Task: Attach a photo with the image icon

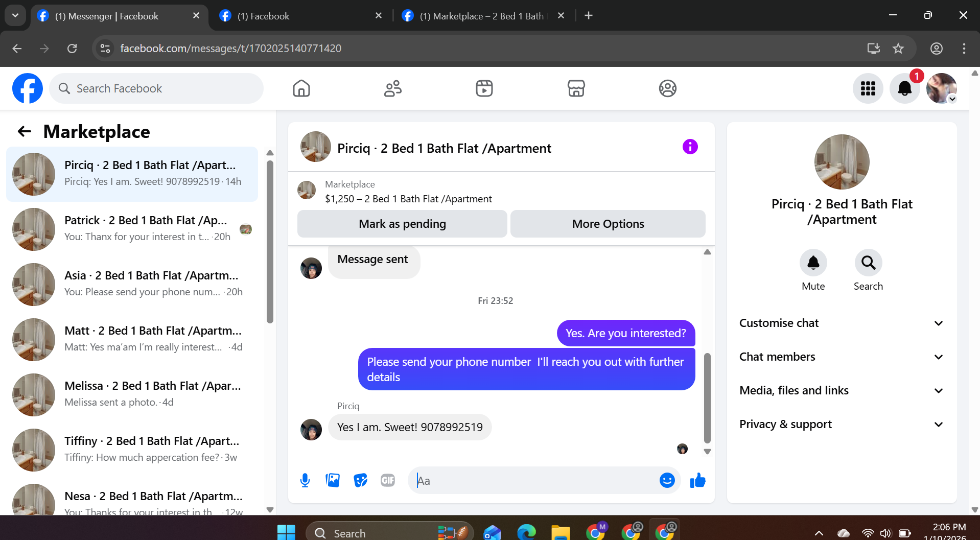Action: [333, 480]
